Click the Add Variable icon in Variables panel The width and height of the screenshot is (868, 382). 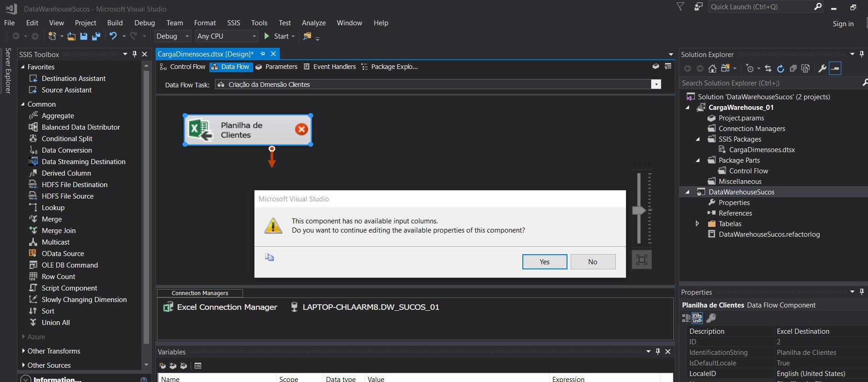point(162,366)
